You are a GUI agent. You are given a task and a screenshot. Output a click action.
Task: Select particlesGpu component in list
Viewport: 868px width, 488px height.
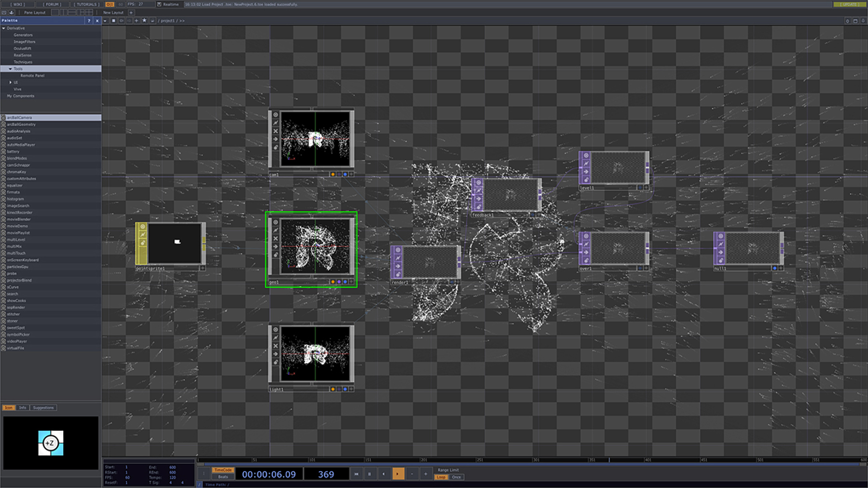point(51,267)
